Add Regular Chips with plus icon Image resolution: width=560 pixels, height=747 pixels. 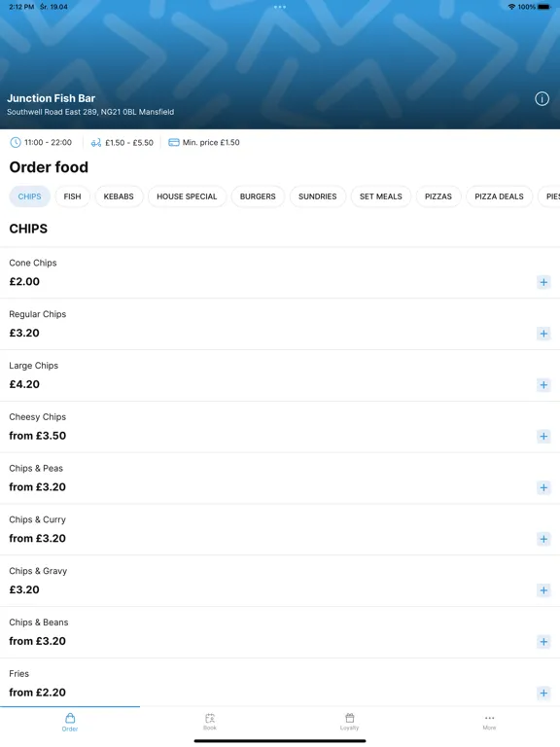click(543, 334)
